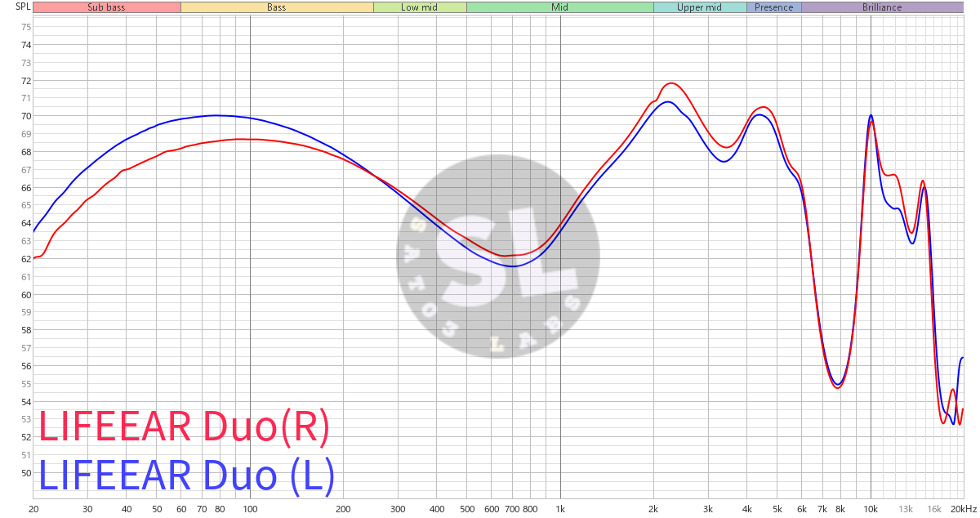980x518 pixels.
Task: Click the 3k frequency axis label
Action: point(708,509)
